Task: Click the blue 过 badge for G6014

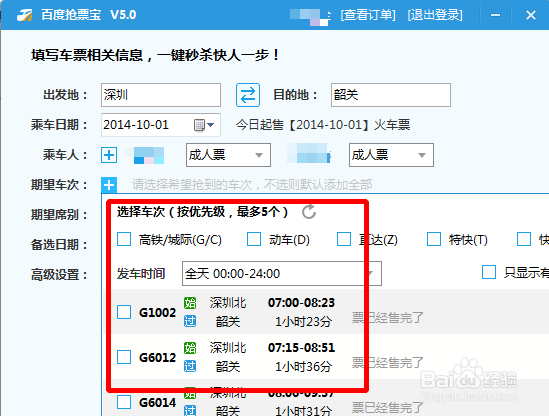Action: click(x=190, y=411)
